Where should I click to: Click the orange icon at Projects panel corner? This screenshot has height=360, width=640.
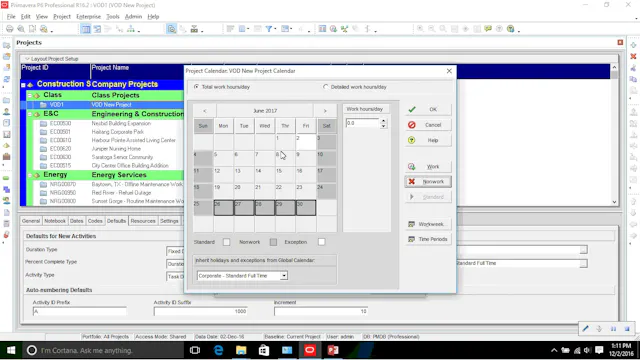coord(620,42)
